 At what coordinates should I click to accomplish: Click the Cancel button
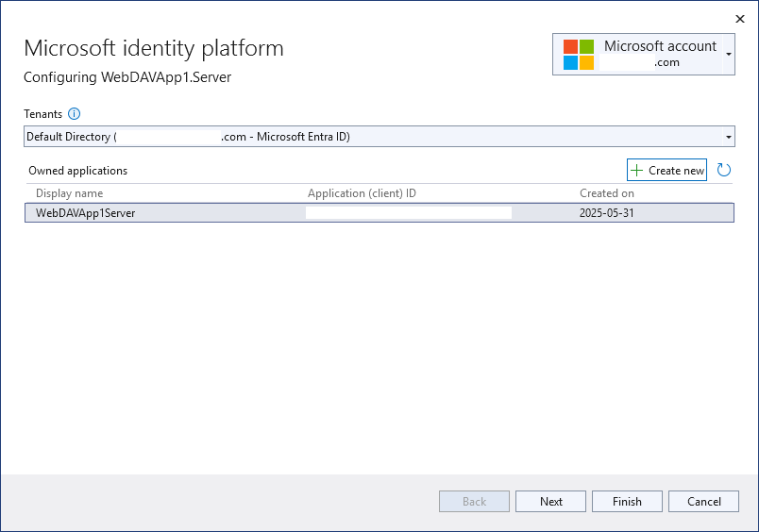(x=704, y=502)
